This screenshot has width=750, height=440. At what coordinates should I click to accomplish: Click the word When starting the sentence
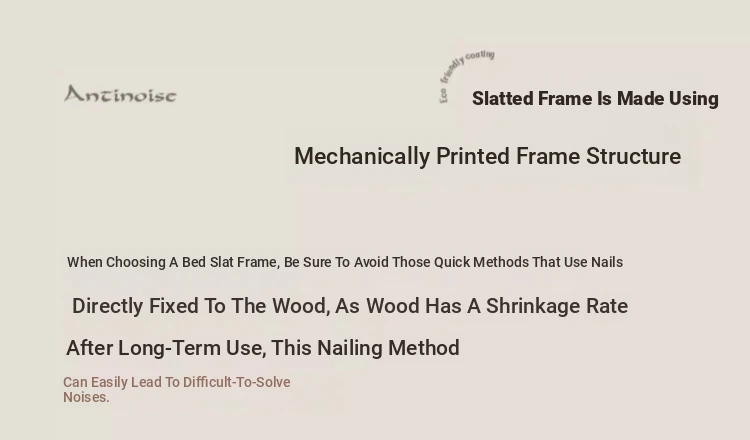pos(85,262)
